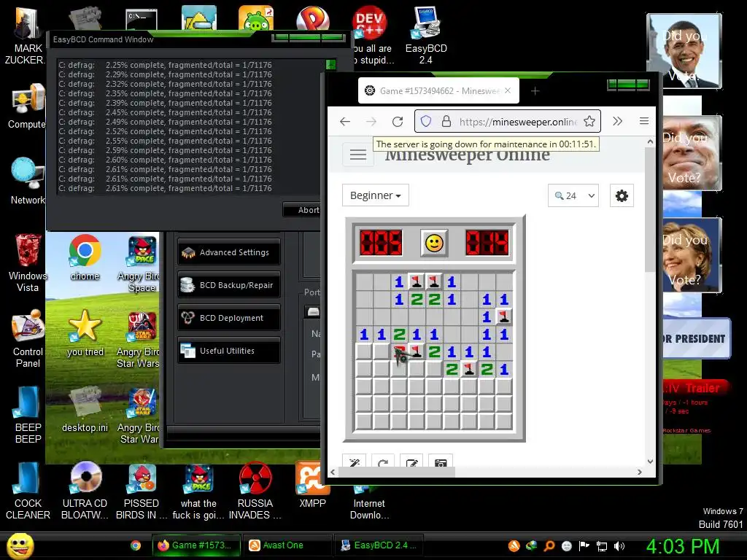This screenshot has height=560, width=747.
Task: Open the Windows Vista recycle bin icon
Action: point(28,262)
